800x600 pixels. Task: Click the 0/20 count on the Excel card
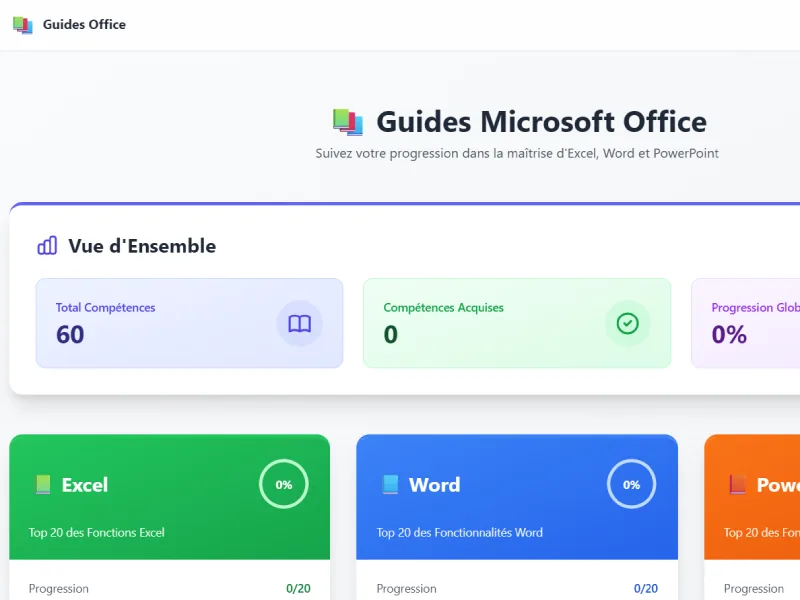coord(298,589)
